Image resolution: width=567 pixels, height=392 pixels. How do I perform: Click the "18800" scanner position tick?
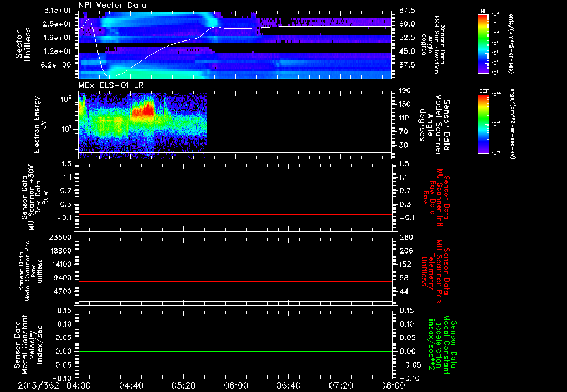tap(61, 251)
